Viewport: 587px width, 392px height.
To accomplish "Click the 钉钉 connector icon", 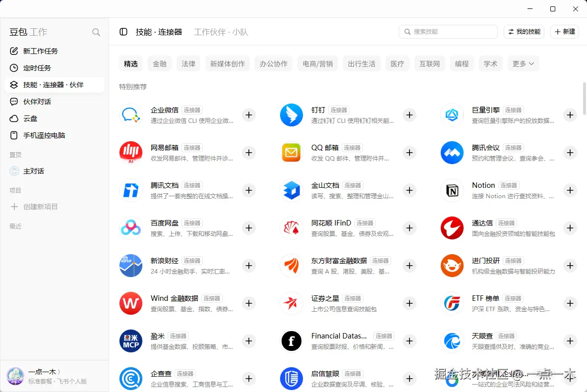I will tap(291, 115).
